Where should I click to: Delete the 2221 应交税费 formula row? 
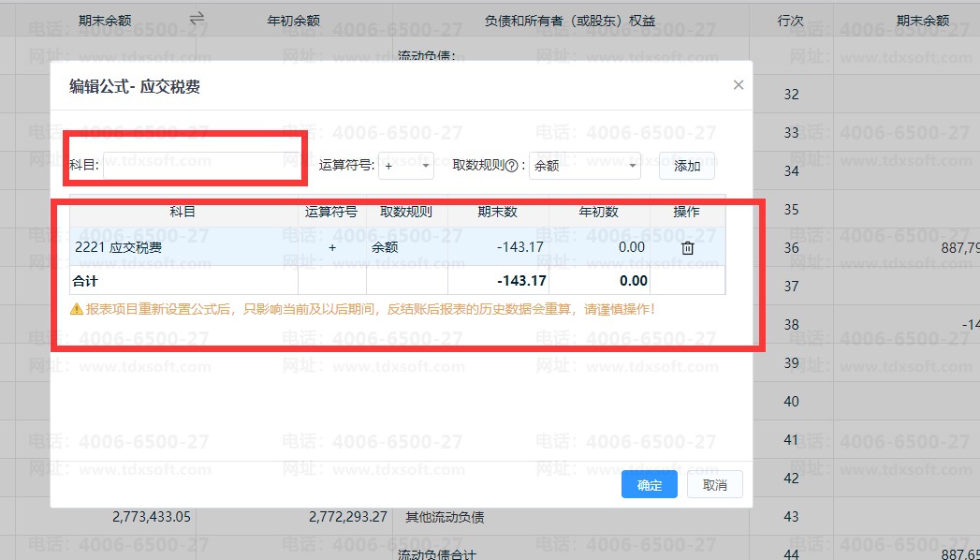[688, 248]
